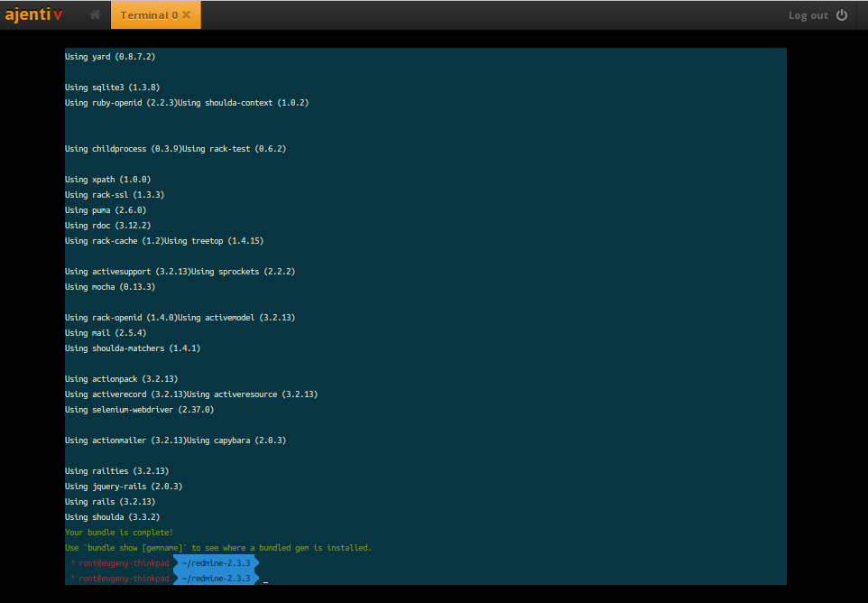Close the Terminal 0 tab

coord(187,15)
